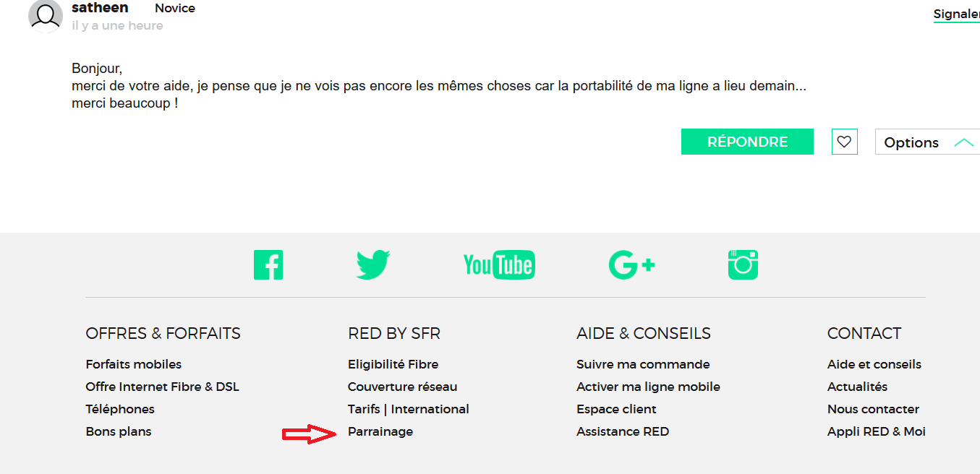980x474 pixels.
Task: Open Espace client link
Action: (x=617, y=409)
